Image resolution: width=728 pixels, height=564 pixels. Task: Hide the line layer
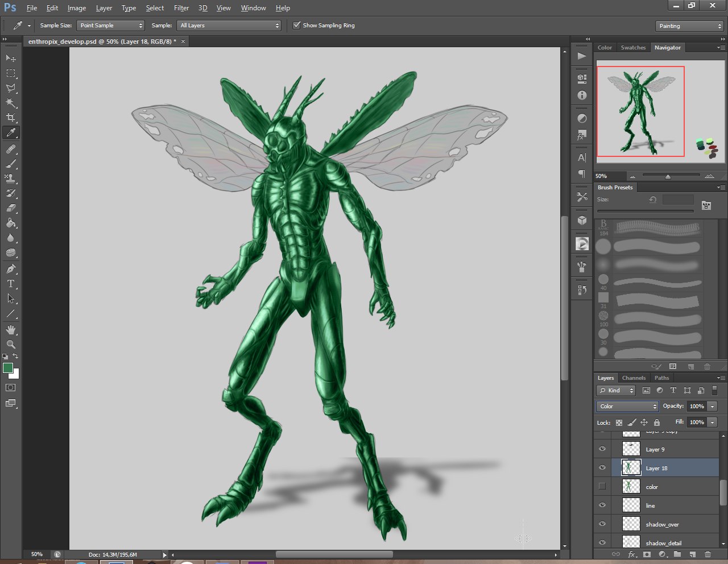pos(602,505)
